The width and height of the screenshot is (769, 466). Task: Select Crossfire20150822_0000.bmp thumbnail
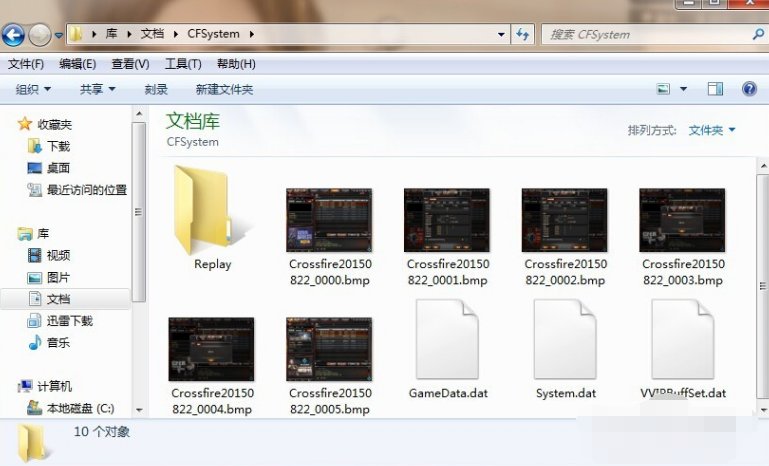point(329,220)
